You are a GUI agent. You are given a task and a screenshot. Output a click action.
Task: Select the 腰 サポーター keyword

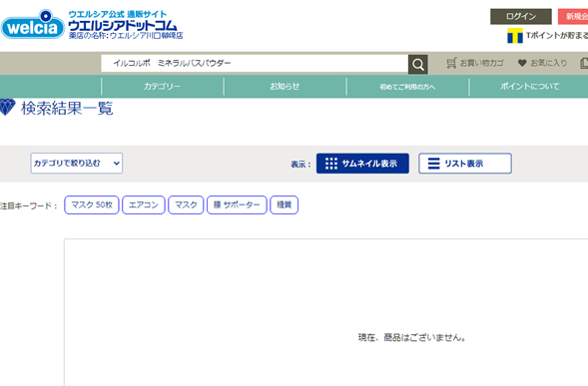(x=237, y=205)
